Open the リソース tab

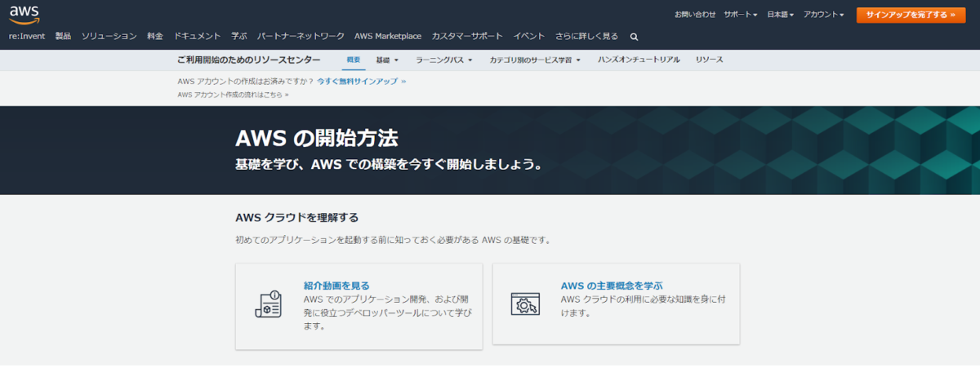click(709, 60)
